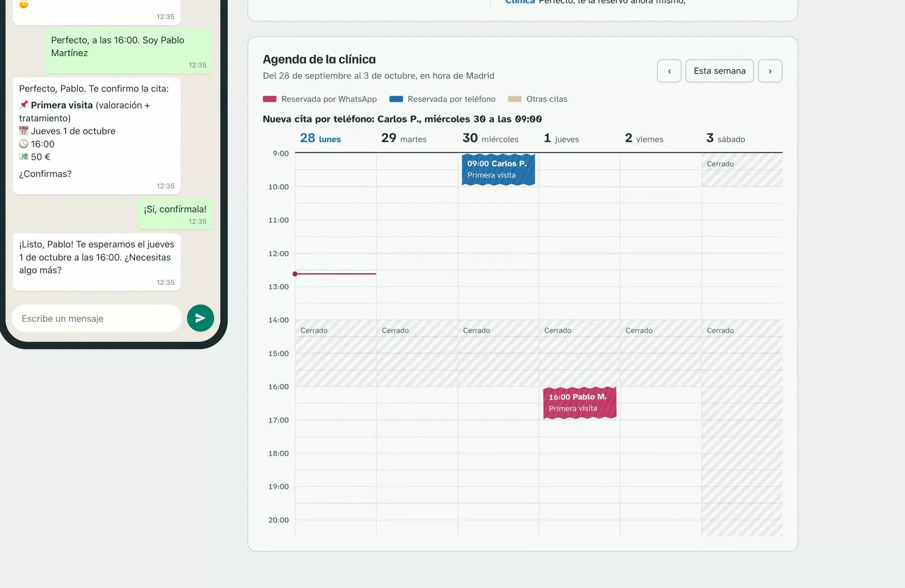This screenshot has width=905, height=588.
Task: Click the Reservada por WhatsApp legend swatch
Action: click(x=270, y=99)
